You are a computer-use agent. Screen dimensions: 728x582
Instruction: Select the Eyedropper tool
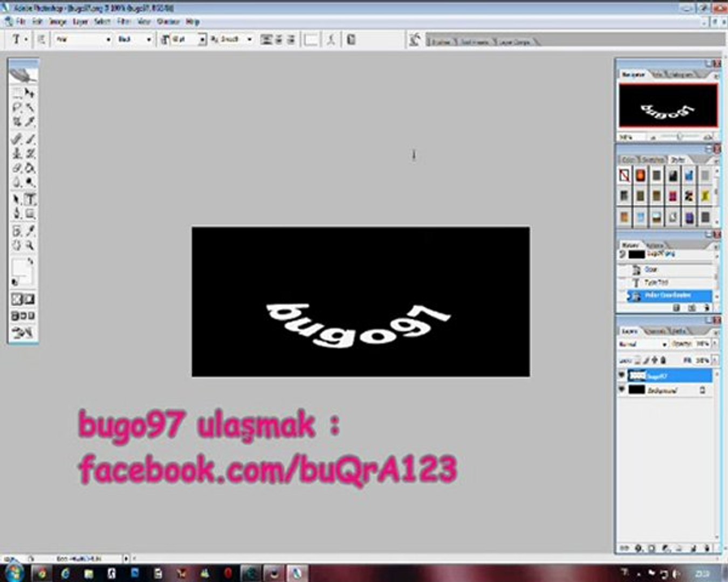point(30,231)
